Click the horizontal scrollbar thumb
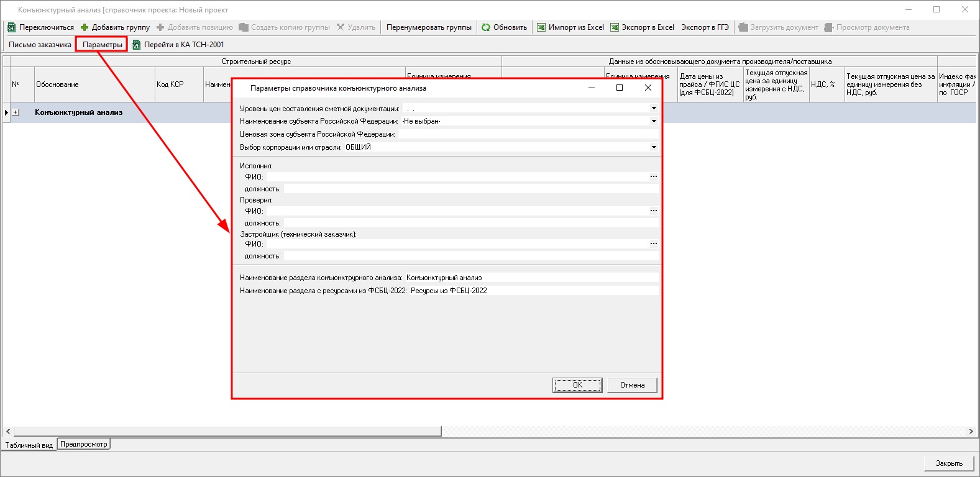The image size is (980, 477). [x=227, y=431]
